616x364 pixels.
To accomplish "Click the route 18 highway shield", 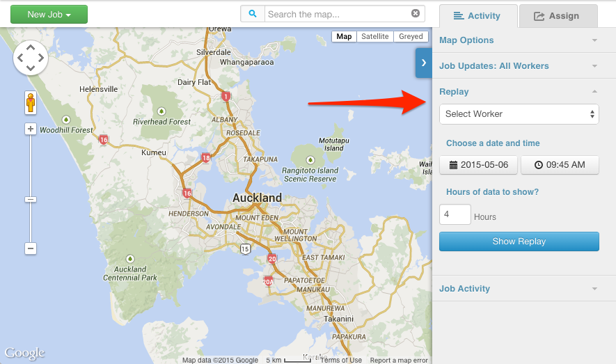I will click(206, 158).
